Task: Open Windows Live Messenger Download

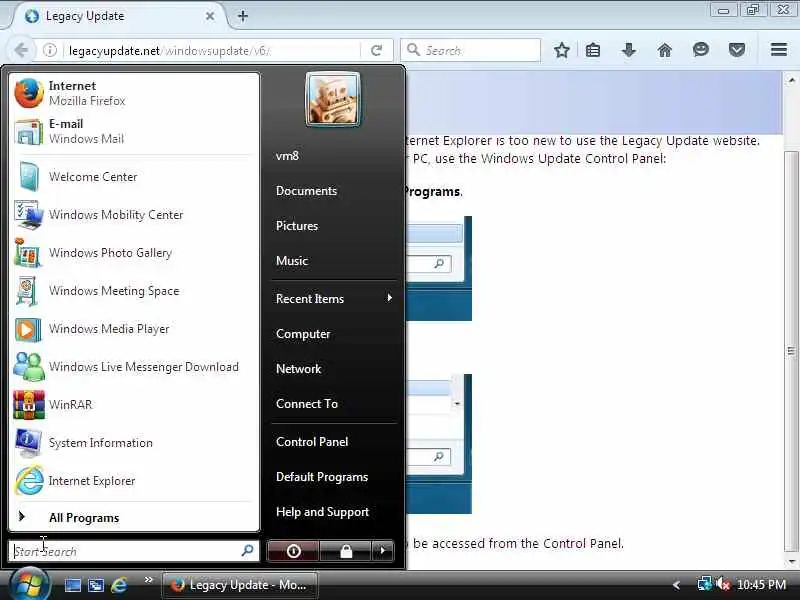Action: tap(134, 367)
